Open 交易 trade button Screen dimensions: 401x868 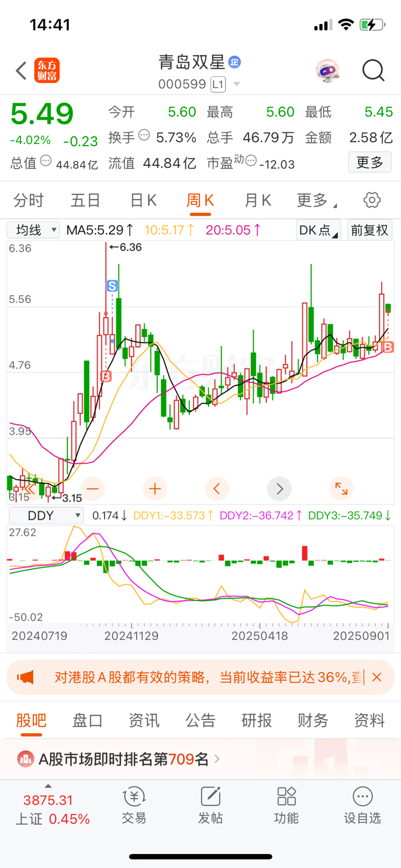[x=134, y=806]
